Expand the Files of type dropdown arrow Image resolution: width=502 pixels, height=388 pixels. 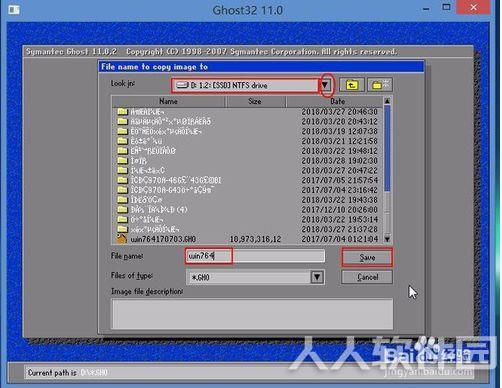click(317, 277)
